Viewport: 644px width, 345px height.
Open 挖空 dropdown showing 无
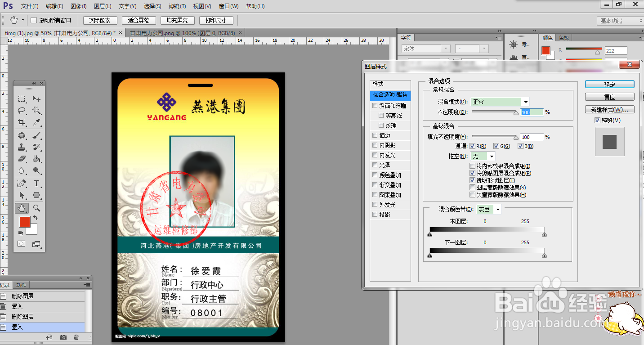[483, 157]
